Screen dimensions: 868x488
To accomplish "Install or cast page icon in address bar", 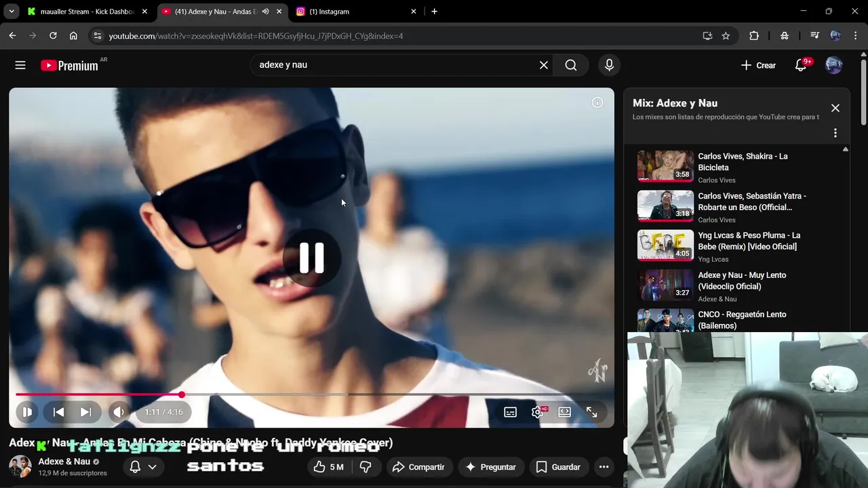I will [x=707, y=36].
